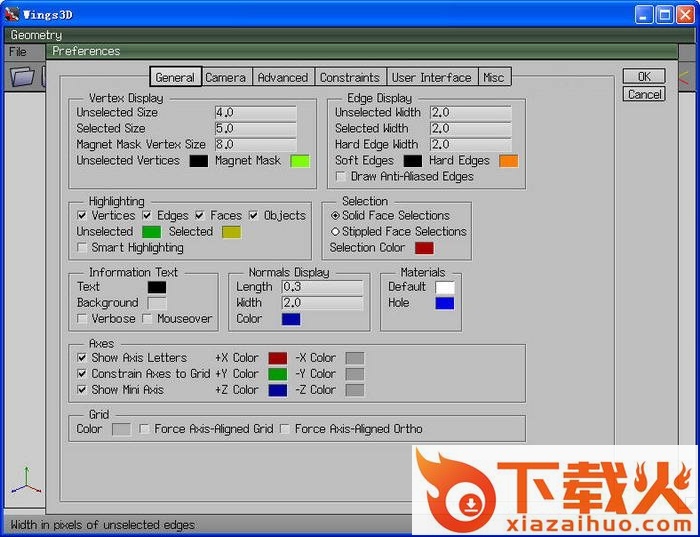Change the Hard Edges orange color swatch
The image size is (700, 537).
click(x=508, y=161)
